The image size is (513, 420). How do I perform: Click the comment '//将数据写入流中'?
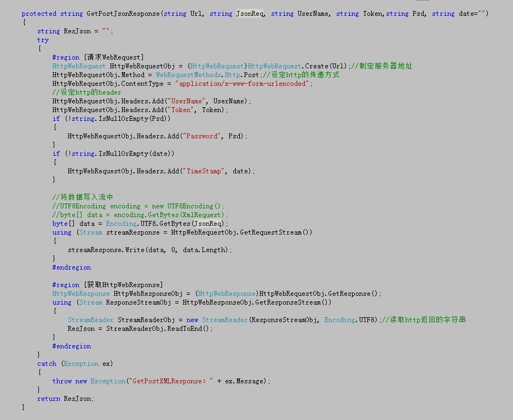[83, 197]
